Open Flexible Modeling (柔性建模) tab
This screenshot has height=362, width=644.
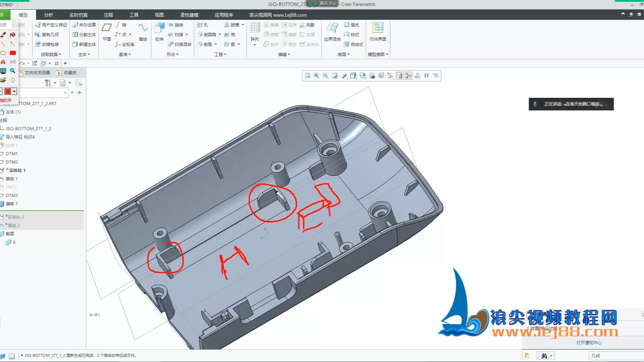tap(189, 15)
